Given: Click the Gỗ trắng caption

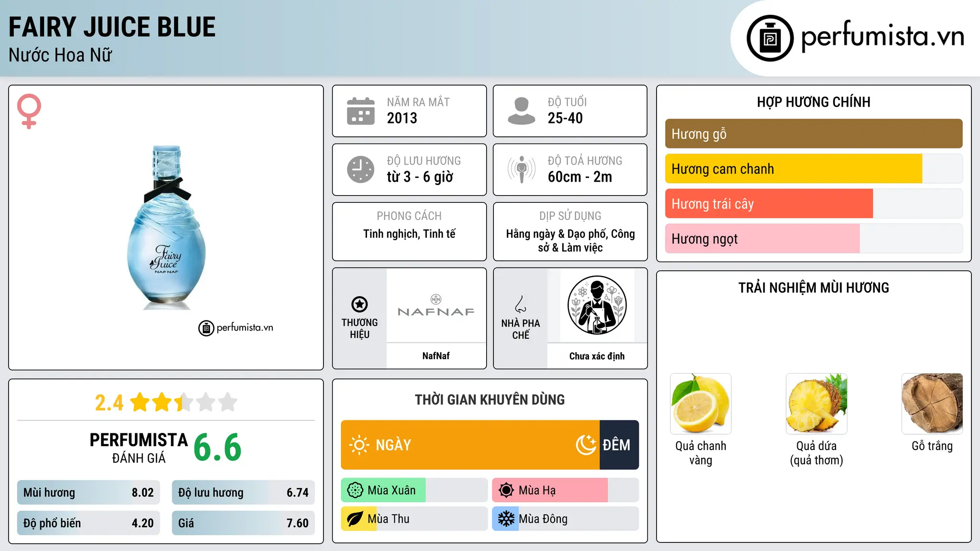Looking at the screenshot, I should click(932, 446).
